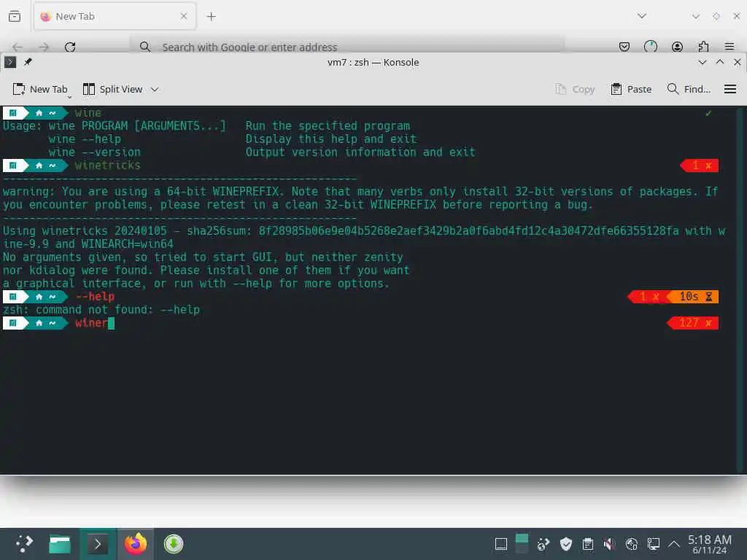Viewport: 747px width, 560px height.
Task: Expand hidden system tray icons
Action: coord(673,544)
